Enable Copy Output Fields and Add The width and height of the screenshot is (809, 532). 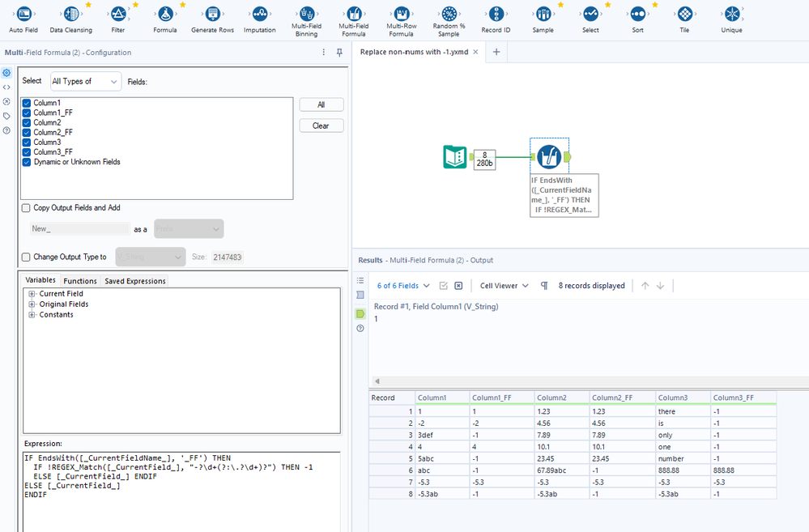pyautogui.click(x=27, y=208)
